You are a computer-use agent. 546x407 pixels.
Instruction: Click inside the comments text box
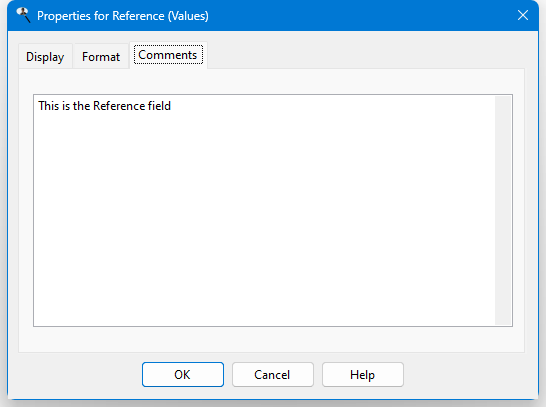[264, 210]
